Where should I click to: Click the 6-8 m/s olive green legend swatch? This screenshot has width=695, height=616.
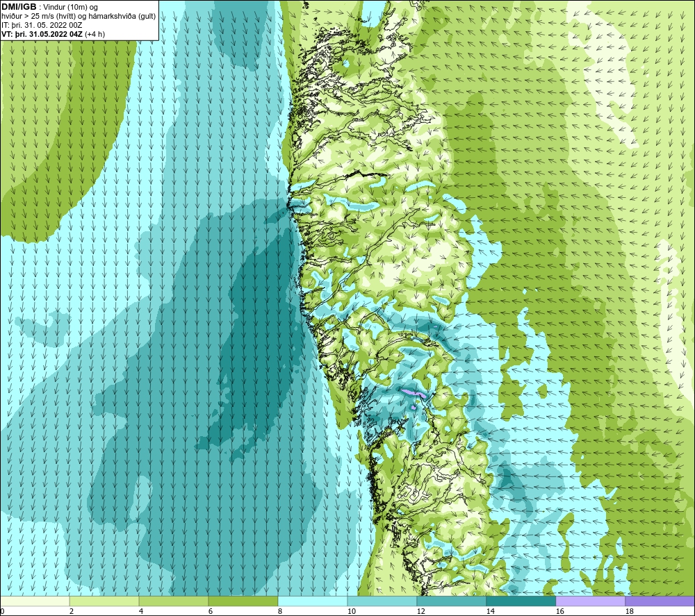click(x=243, y=601)
